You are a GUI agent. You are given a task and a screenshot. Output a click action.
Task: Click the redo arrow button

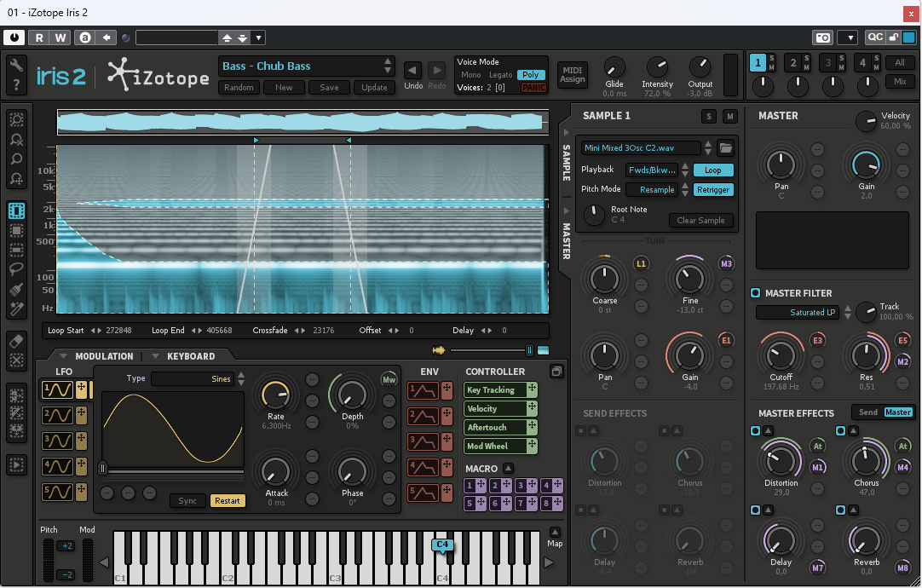pyautogui.click(x=436, y=71)
